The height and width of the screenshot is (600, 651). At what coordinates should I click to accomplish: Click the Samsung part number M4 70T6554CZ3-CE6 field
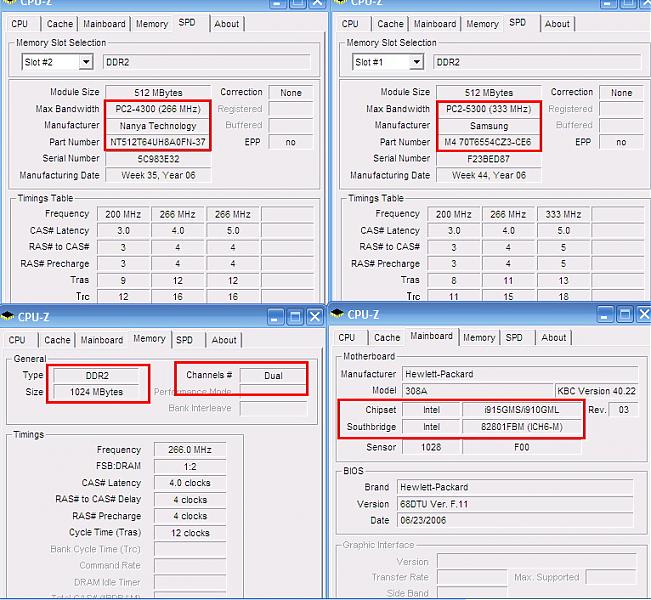[x=489, y=142]
